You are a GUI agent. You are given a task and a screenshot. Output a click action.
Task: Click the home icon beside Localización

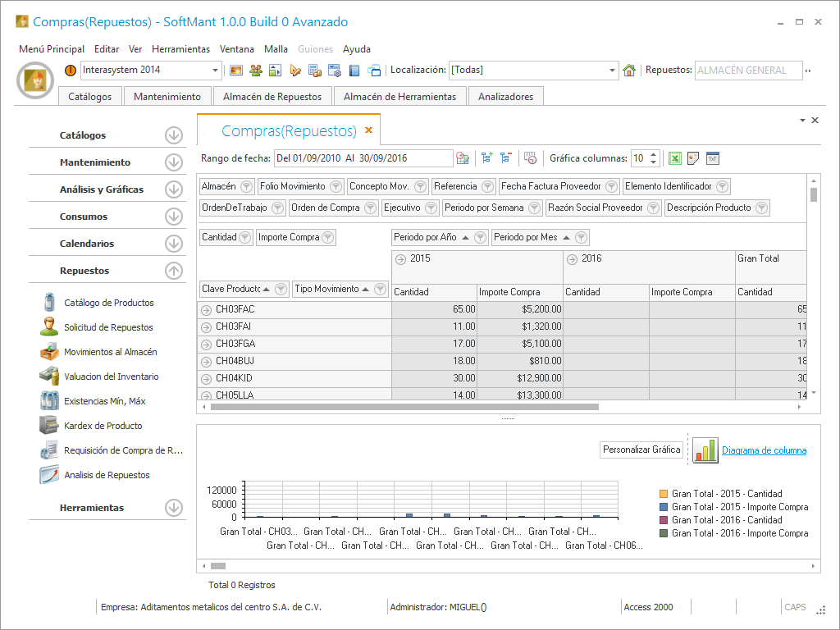coord(629,71)
